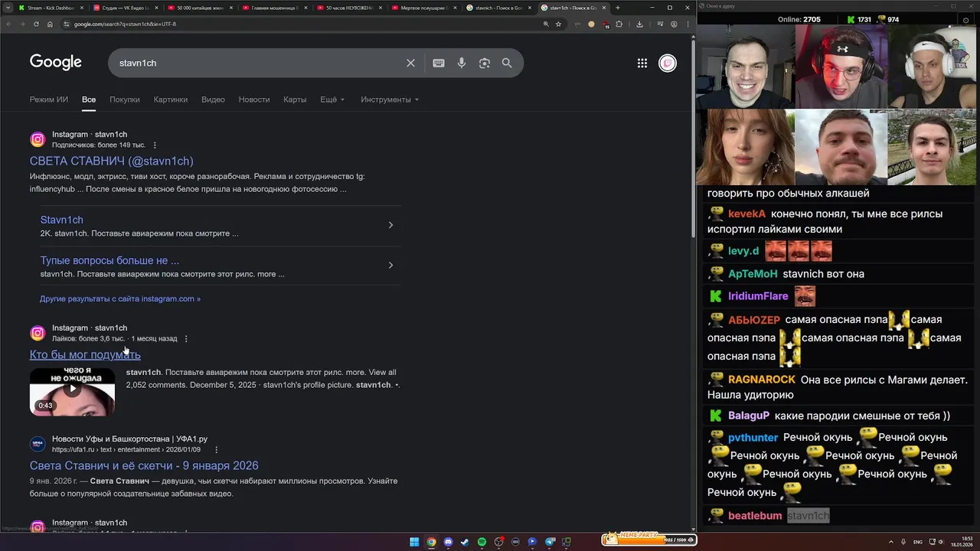Switch to the Новости tab
980x551 pixels.
(x=254, y=99)
